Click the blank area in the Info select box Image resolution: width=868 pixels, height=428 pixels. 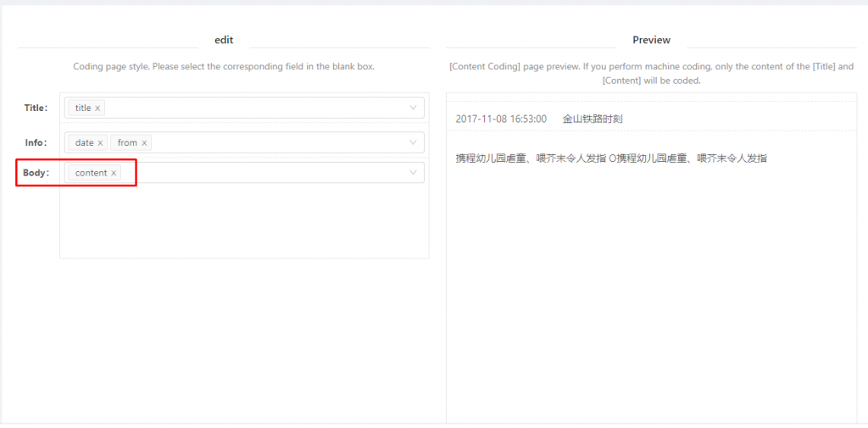click(x=271, y=142)
